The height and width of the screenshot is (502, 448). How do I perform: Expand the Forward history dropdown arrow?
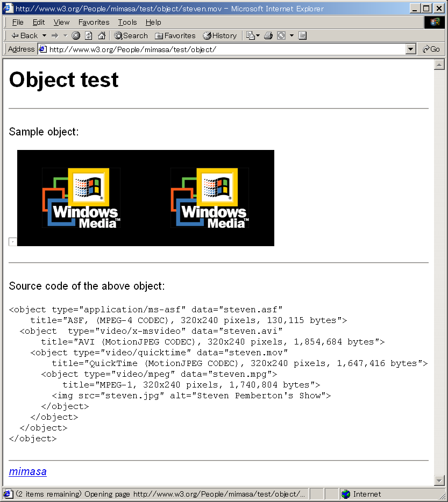click(x=65, y=35)
